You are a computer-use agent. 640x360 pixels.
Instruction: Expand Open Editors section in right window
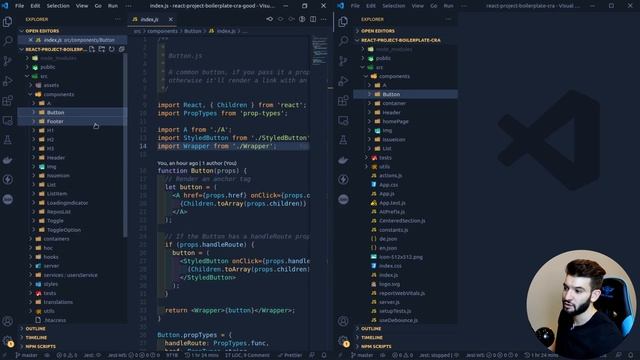[x=378, y=31]
